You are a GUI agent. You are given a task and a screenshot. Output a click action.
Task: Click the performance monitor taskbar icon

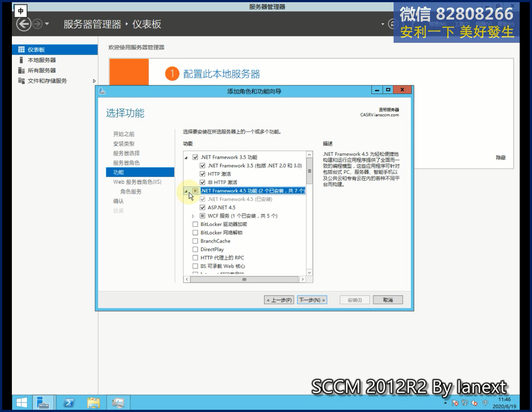118,402
